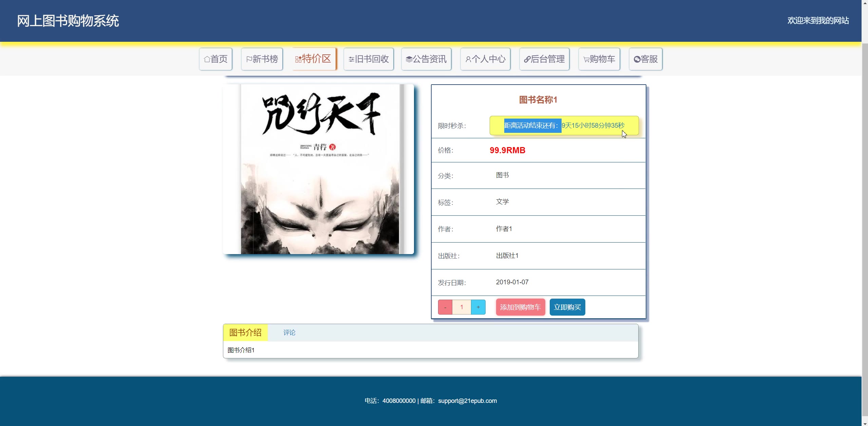
Task: Click the 立即购买 button
Action: pos(567,307)
